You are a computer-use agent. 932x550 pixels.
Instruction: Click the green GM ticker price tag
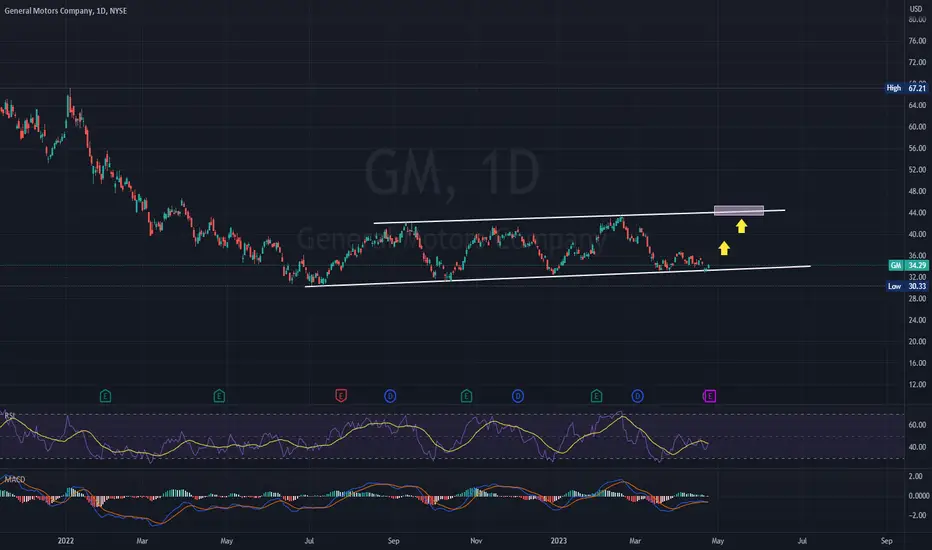(908, 265)
